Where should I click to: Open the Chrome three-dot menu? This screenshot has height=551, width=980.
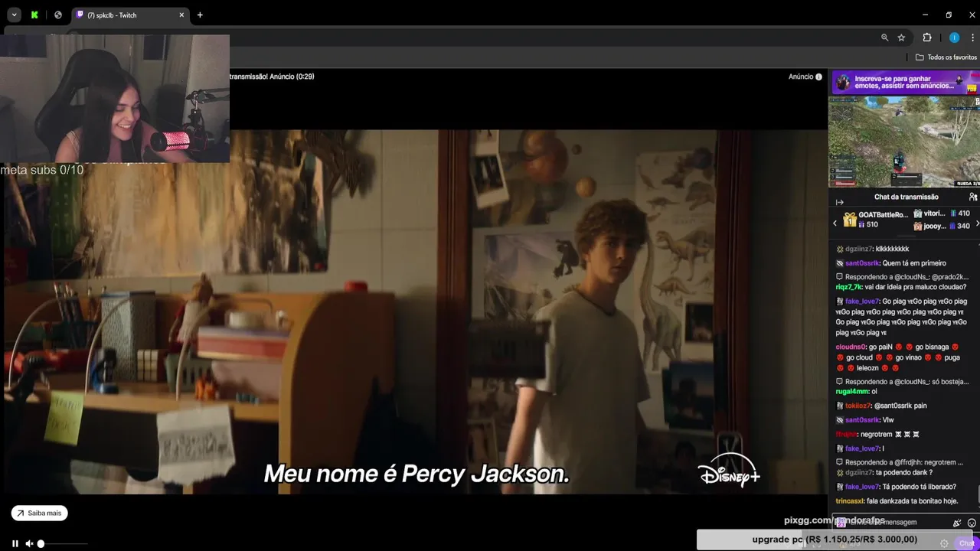[974, 37]
